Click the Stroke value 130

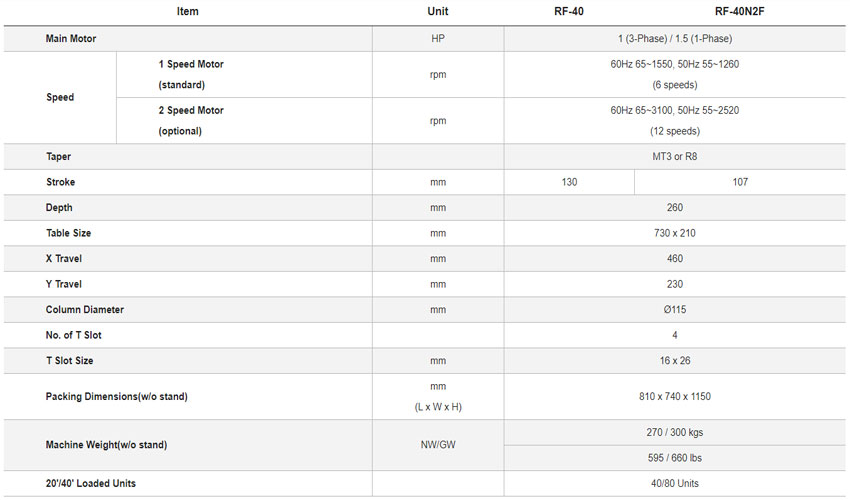[x=569, y=183]
